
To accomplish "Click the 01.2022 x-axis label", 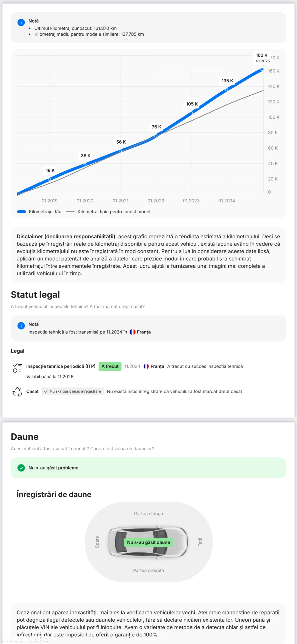I will click(156, 201).
